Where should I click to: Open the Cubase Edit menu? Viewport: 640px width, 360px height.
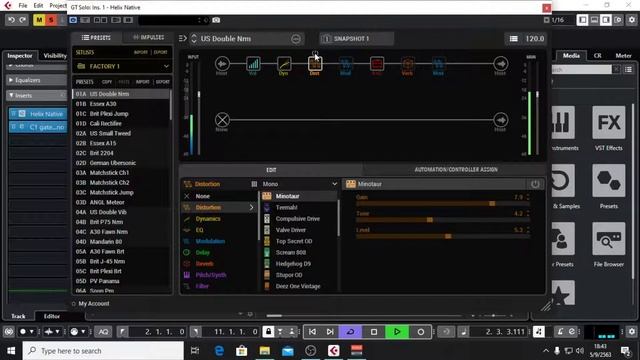pyautogui.click(x=38, y=6)
